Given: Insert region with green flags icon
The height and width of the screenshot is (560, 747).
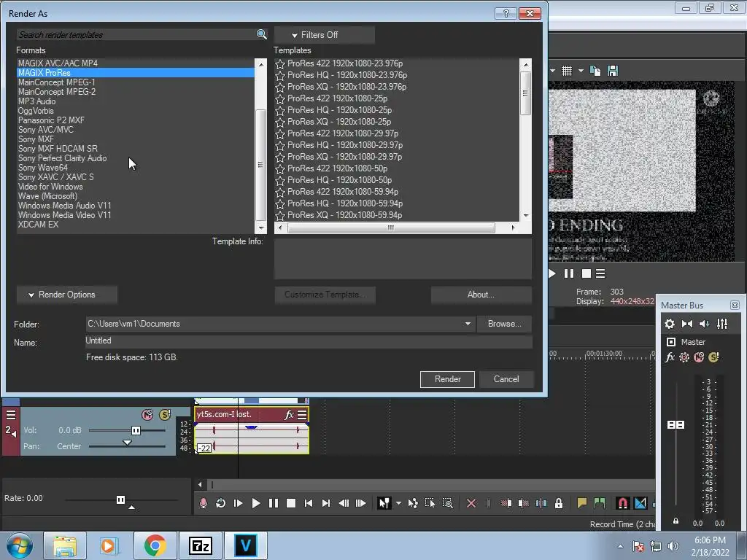Looking at the screenshot, I should click(x=600, y=503).
